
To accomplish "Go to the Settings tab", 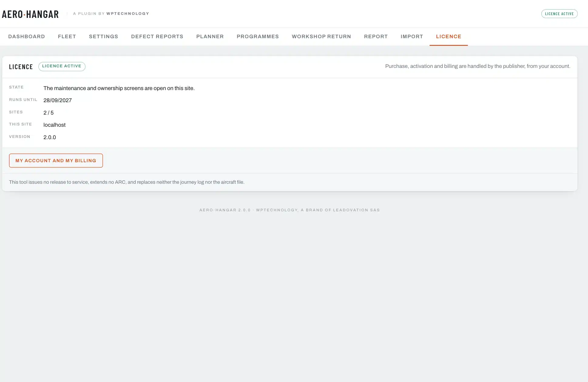I will (x=103, y=37).
